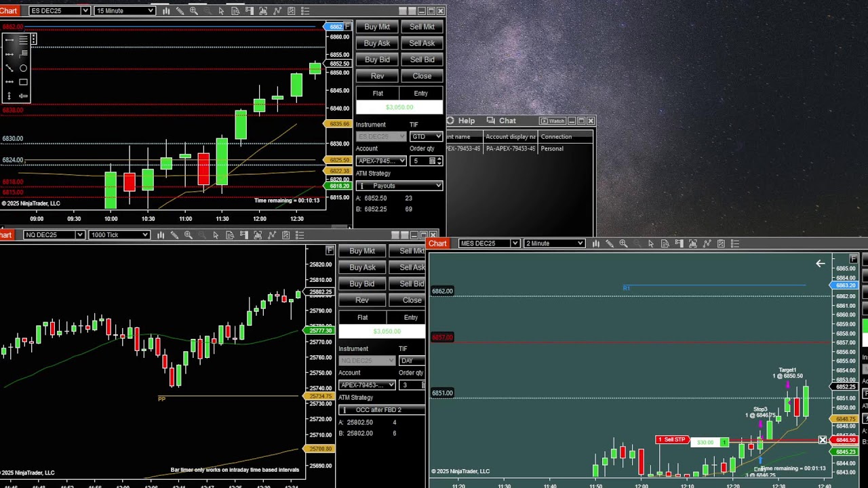This screenshot has height=488, width=868.
Task: Open the 1000 Tick interval dropdown
Action: click(144, 235)
